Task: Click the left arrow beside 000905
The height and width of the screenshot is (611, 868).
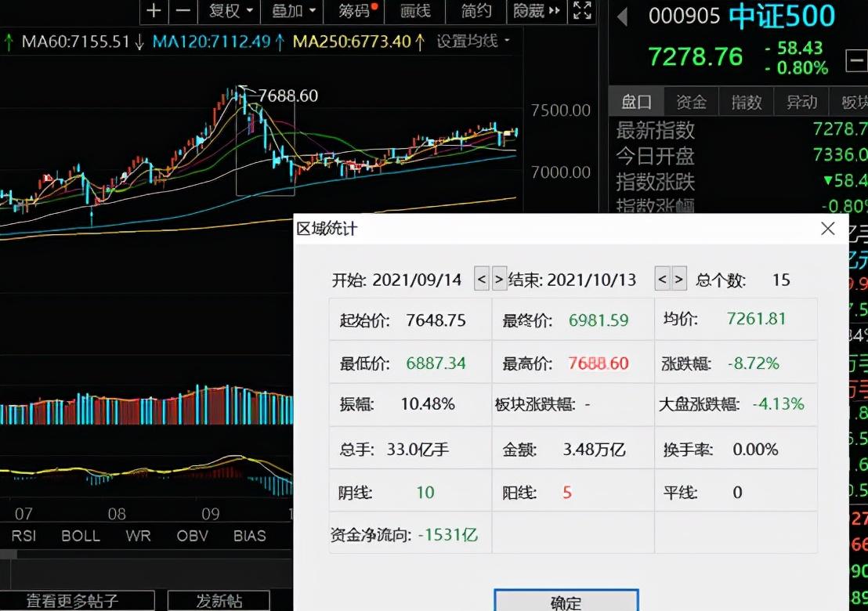Action: click(622, 16)
